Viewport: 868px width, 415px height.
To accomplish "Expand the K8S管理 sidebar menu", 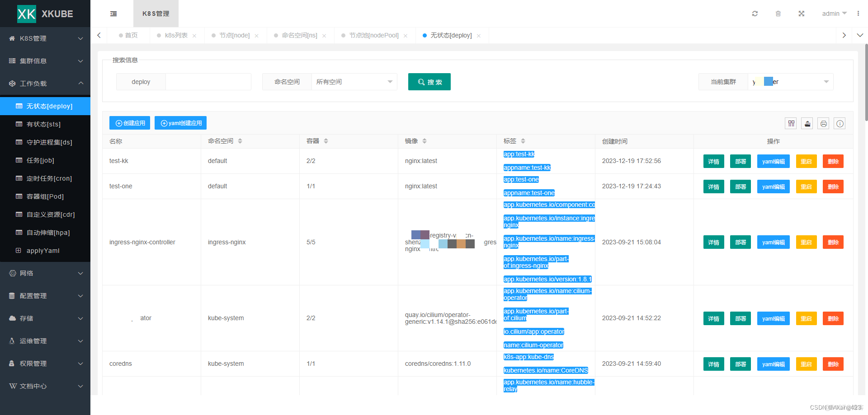I will click(45, 38).
